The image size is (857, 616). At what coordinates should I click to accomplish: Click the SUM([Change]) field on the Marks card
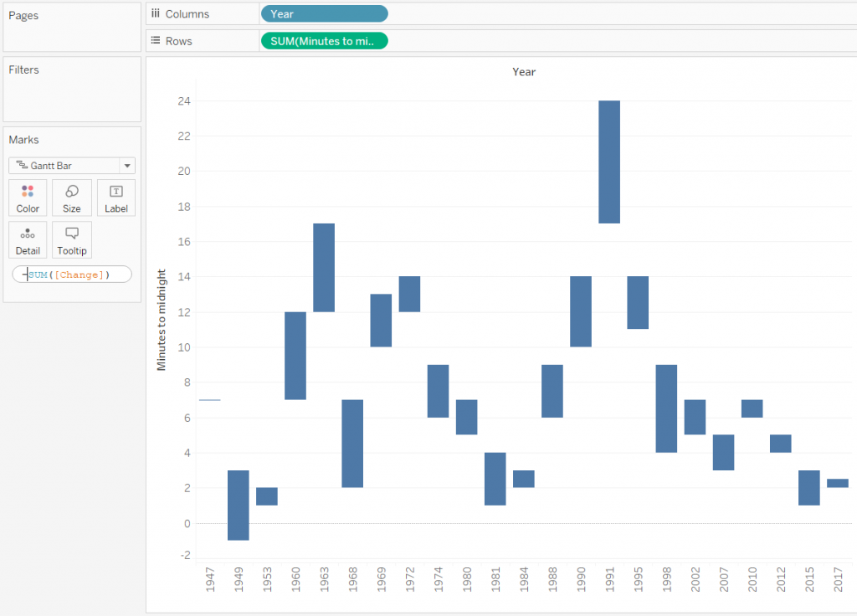[71, 274]
